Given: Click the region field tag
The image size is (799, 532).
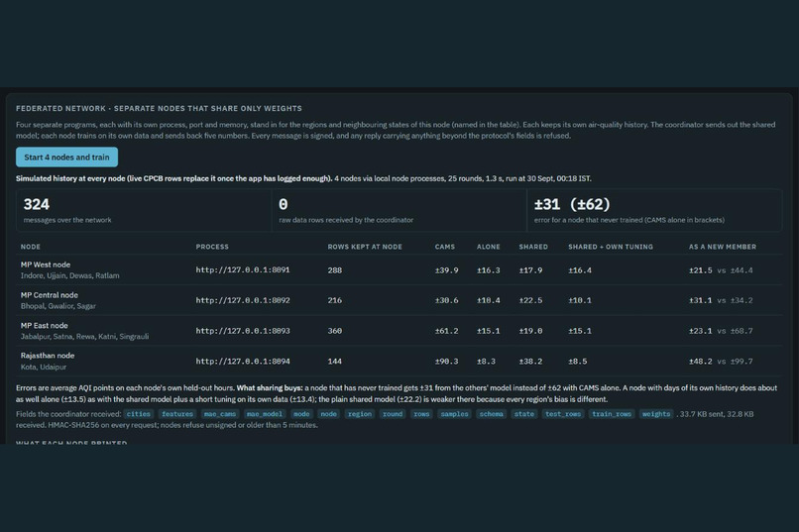Looking at the screenshot, I should pyautogui.click(x=359, y=414).
